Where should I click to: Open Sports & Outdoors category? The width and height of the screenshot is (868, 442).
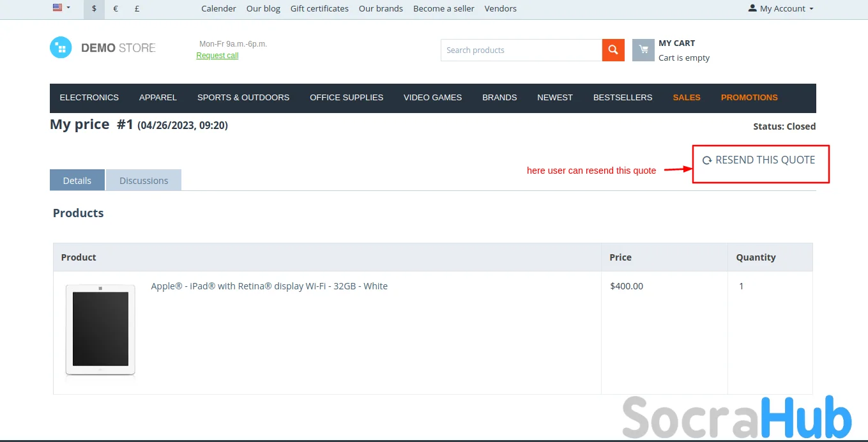(x=243, y=98)
